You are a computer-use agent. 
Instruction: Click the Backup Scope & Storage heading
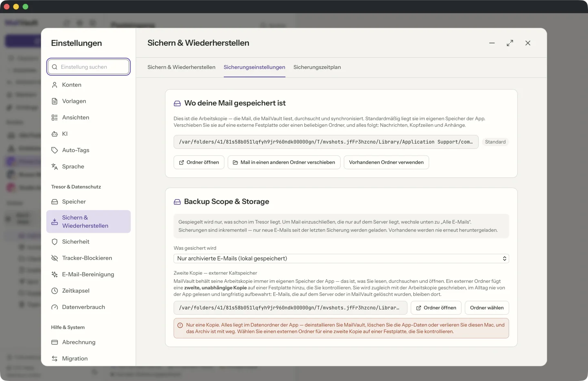point(227,202)
